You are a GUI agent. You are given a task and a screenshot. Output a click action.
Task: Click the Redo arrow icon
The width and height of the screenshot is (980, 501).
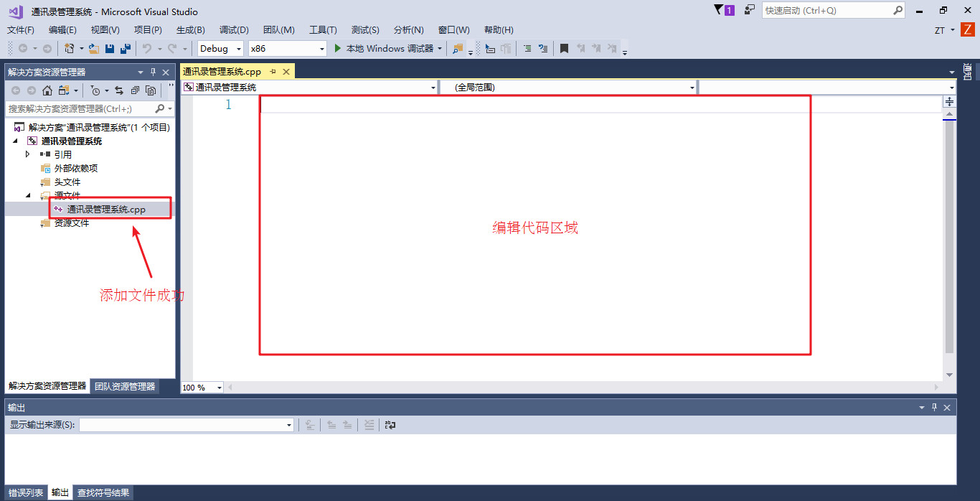click(x=172, y=49)
